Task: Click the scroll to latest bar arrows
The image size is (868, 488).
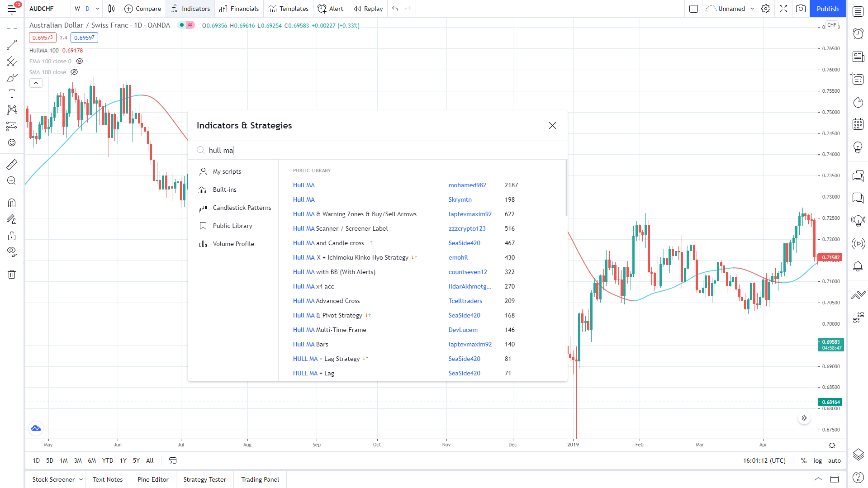Action: click(x=804, y=418)
